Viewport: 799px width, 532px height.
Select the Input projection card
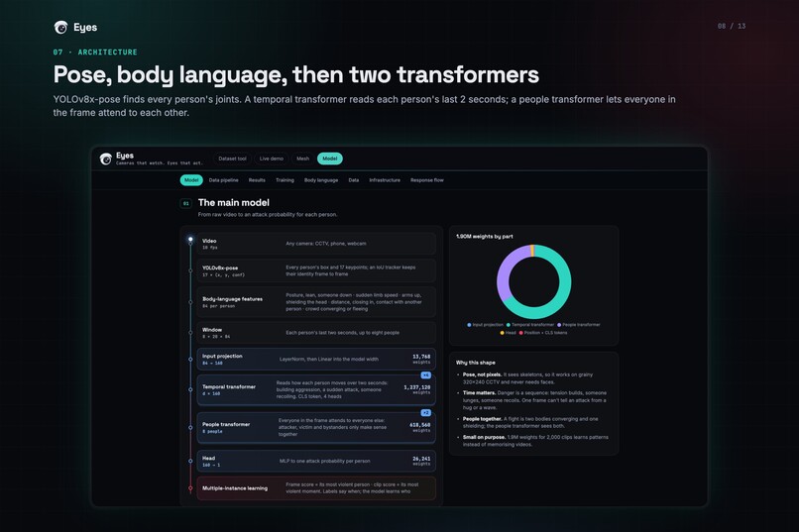[316, 359]
